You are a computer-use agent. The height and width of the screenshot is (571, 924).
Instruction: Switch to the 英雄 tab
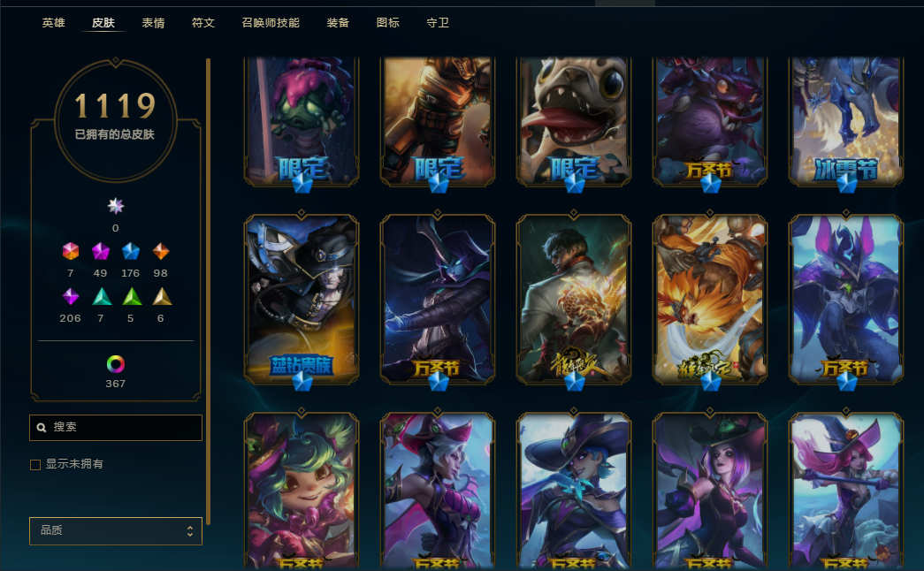coord(54,23)
